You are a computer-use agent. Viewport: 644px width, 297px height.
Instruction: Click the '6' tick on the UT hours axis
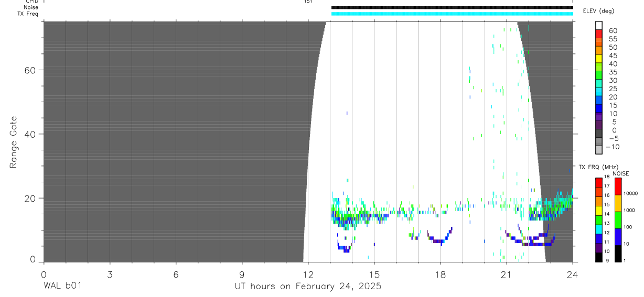(176, 274)
